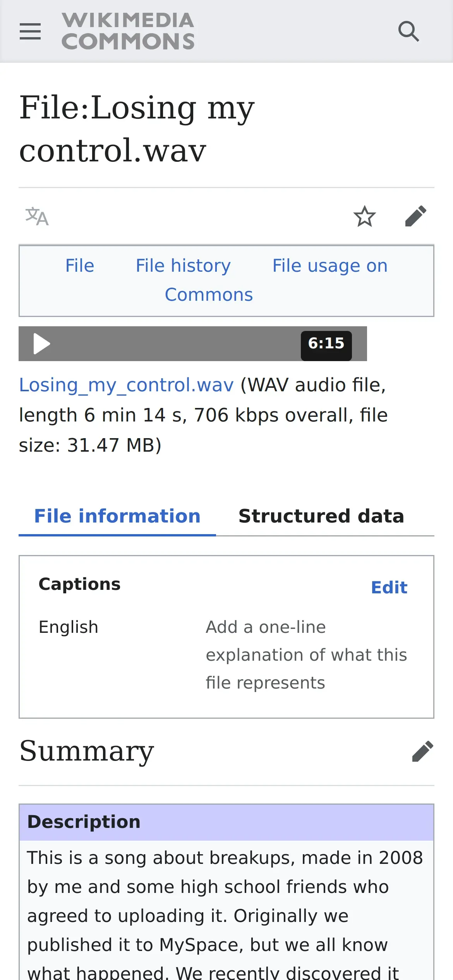Jump to the File section link
Image resolution: width=453 pixels, height=980 pixels.
coord(80,266)
